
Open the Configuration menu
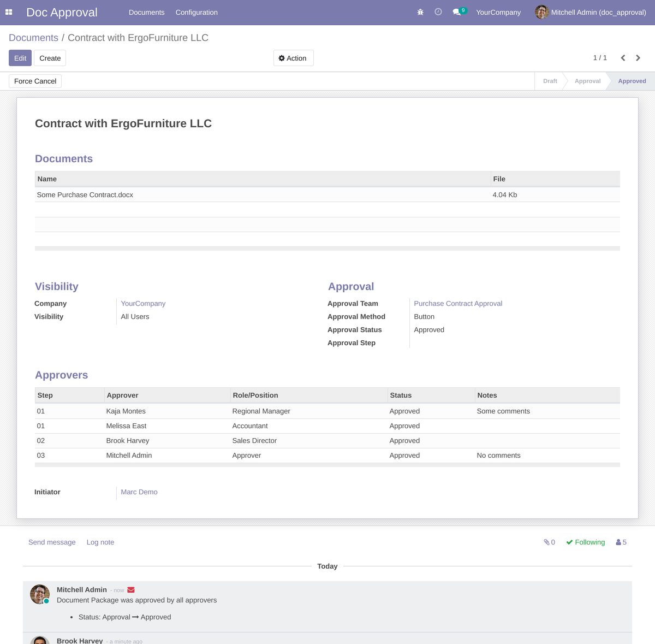196,12
